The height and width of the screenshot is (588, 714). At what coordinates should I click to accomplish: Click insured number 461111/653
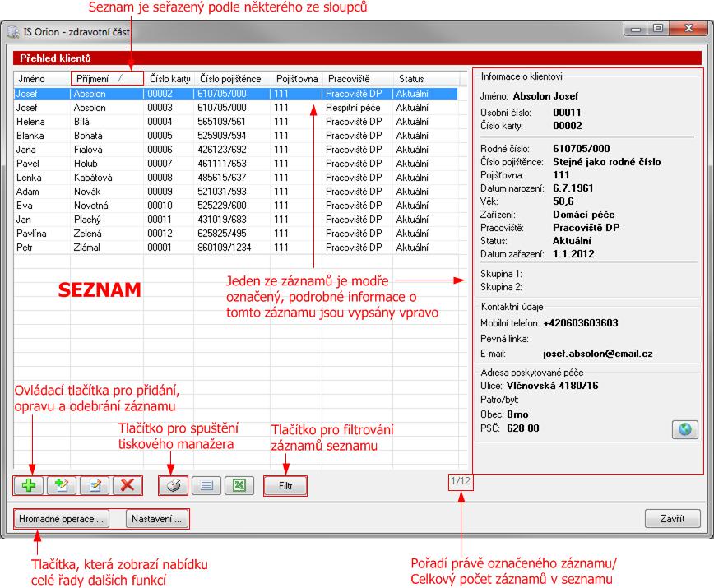pyautogui.click(x=222, y=164)
